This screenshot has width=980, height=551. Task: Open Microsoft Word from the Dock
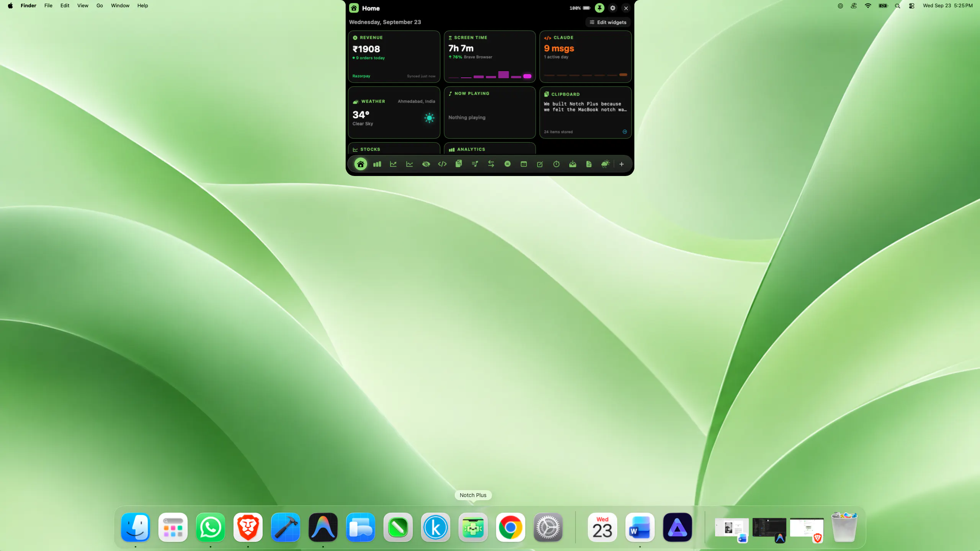(x=640, y=527)
